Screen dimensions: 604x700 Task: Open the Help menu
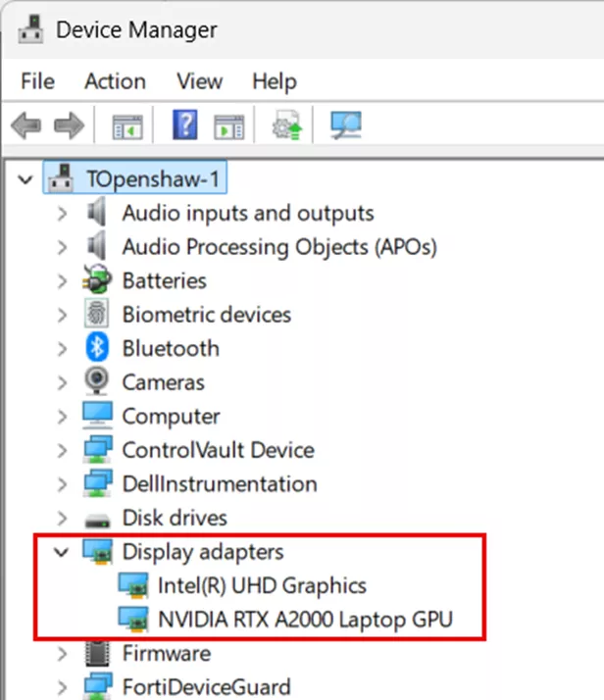[275, 82]
